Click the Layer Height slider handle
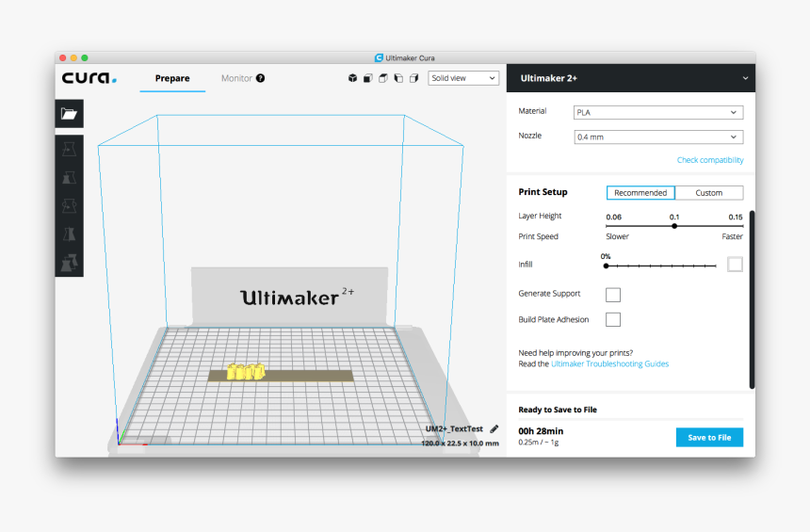Screen dimensions: 810x532 674,226
